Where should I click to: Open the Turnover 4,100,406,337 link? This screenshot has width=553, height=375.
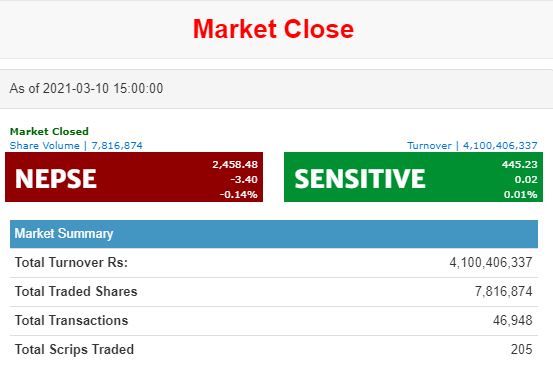click(472, 146)
